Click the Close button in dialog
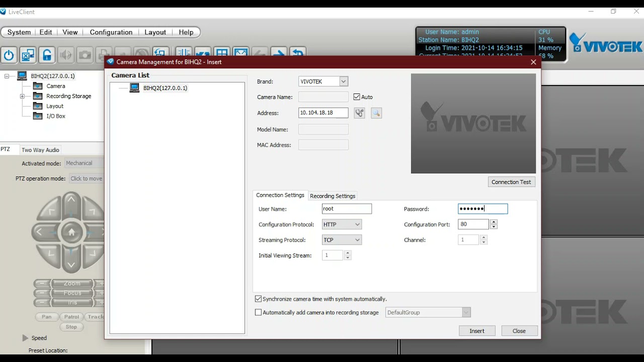644x362 pixels. coord(519,331)
